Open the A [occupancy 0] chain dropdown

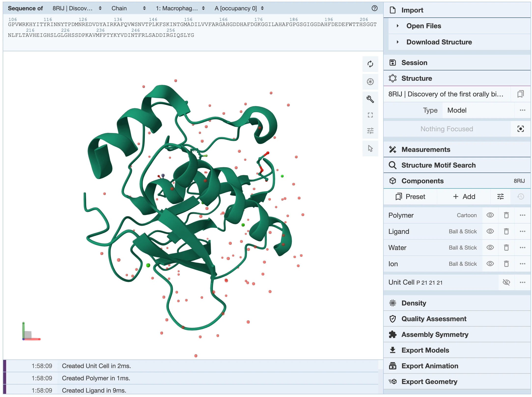[x=239, y=8]
